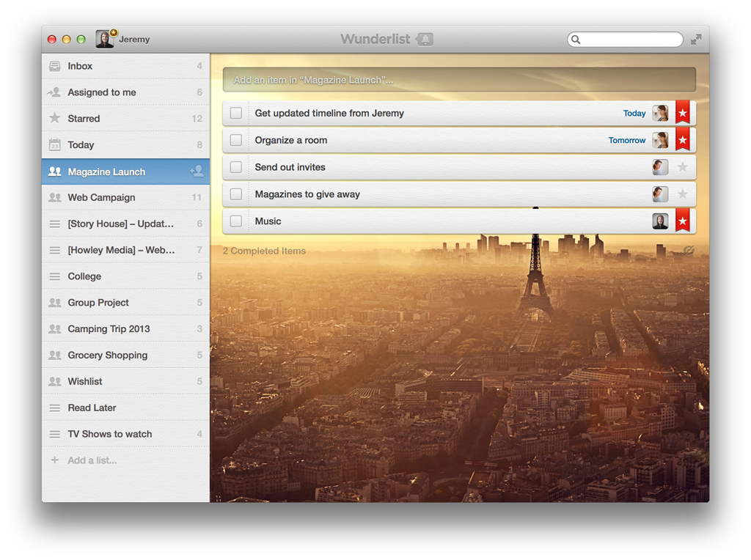Screen dimensions: 751x560
Task: Expand the 2 Completed Items section
Action: click(264, 251)
